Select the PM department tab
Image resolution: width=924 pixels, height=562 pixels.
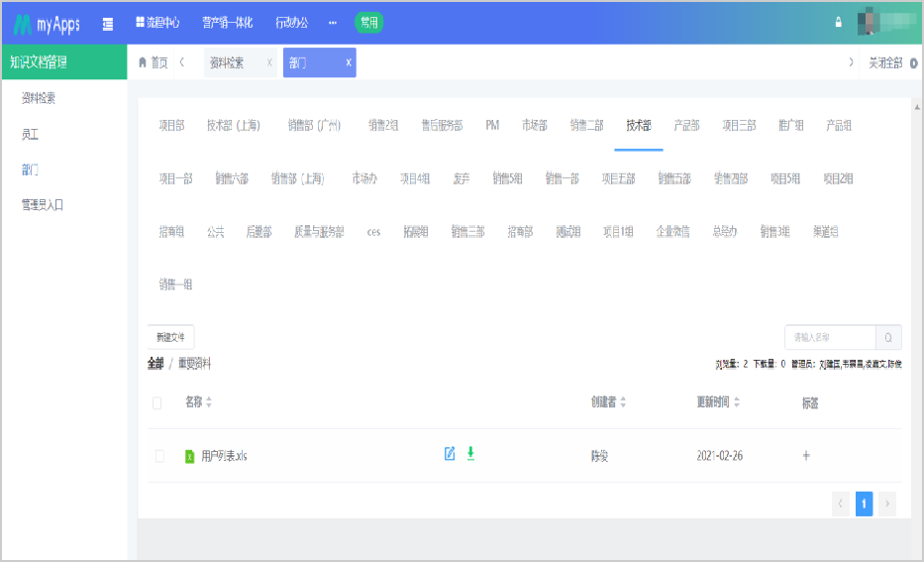[492, 126]
